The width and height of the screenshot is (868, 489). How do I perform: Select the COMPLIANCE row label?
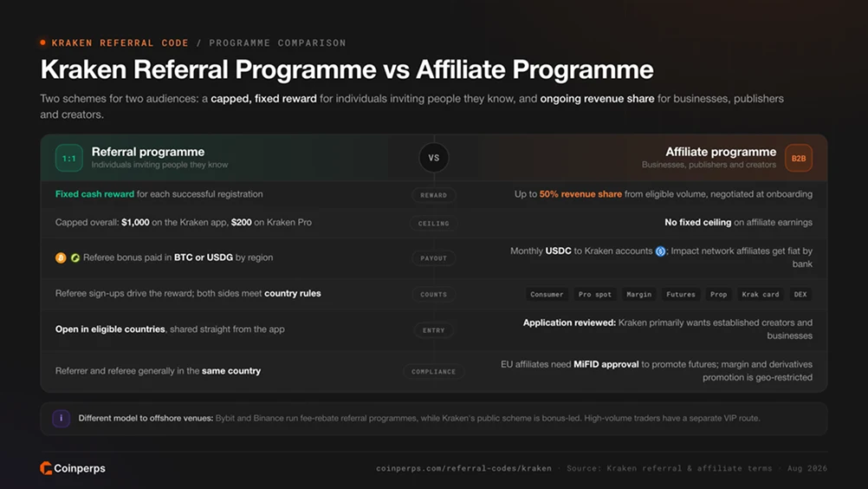(x=433, y=372)
